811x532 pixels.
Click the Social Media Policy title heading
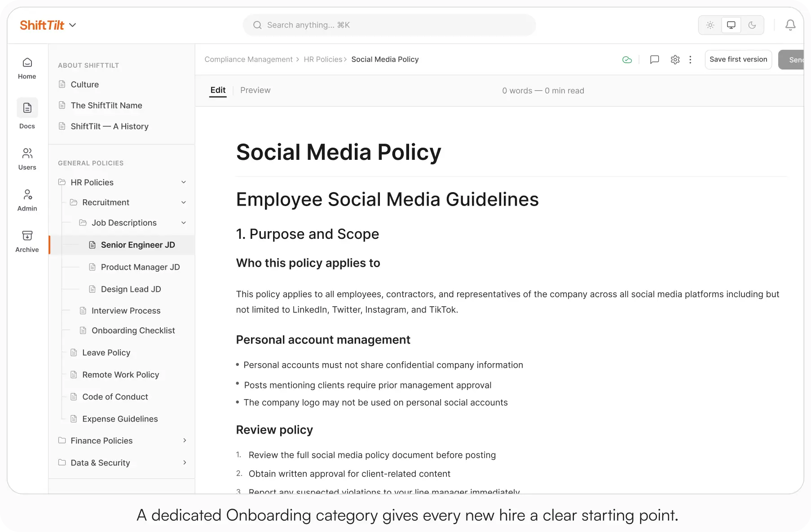339,152
